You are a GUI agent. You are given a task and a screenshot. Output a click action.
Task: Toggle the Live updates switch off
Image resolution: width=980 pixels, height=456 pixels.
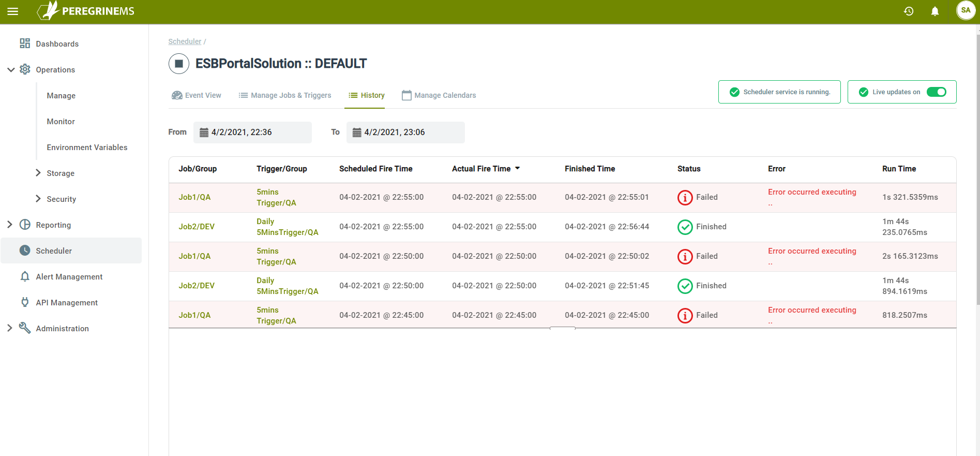pos(937,92)
